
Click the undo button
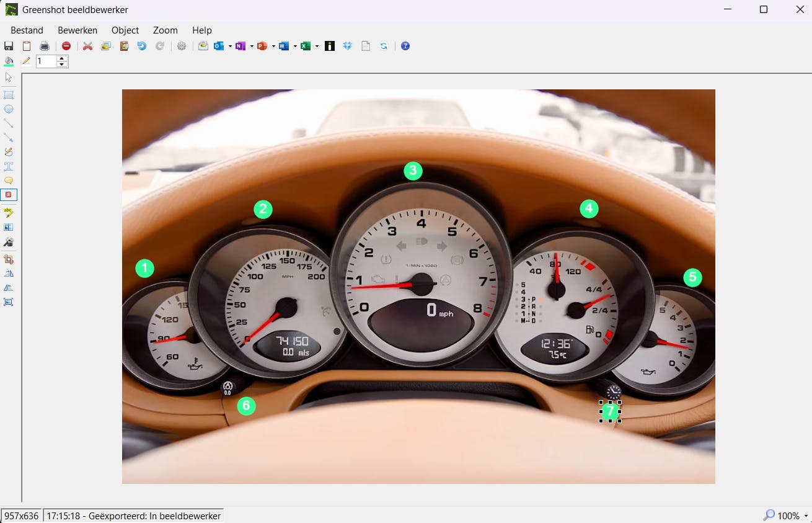142,46
